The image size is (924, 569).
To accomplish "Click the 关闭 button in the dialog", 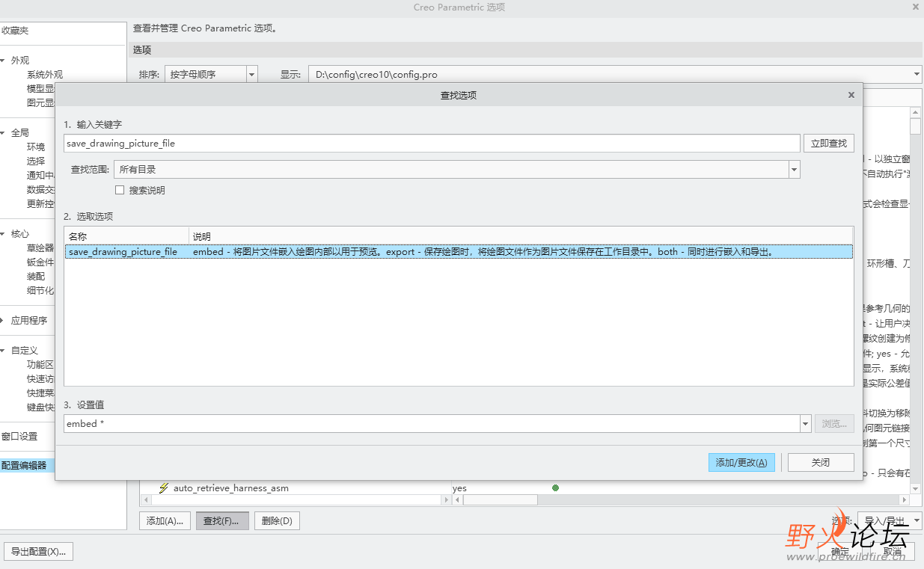I will [821, 462].
